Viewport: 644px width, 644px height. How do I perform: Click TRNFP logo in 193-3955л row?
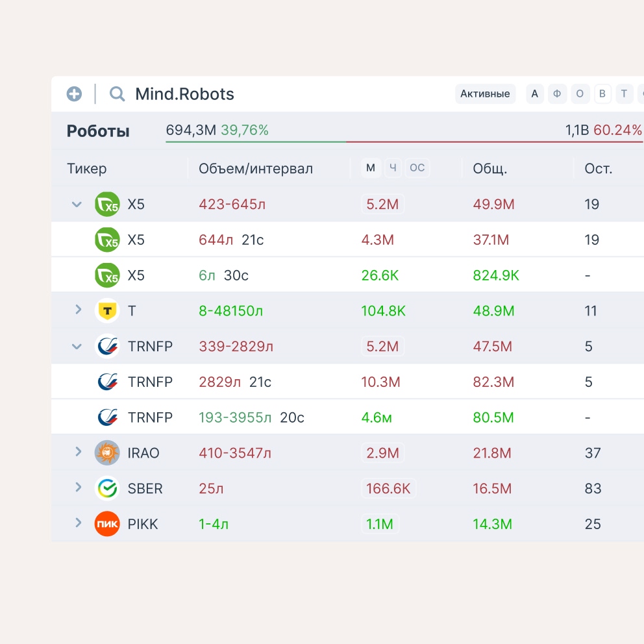(108, 417)
